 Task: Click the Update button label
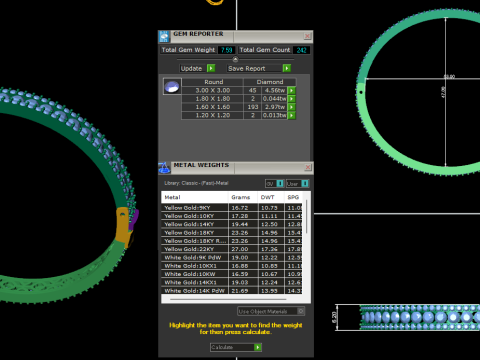coord(191,68)
